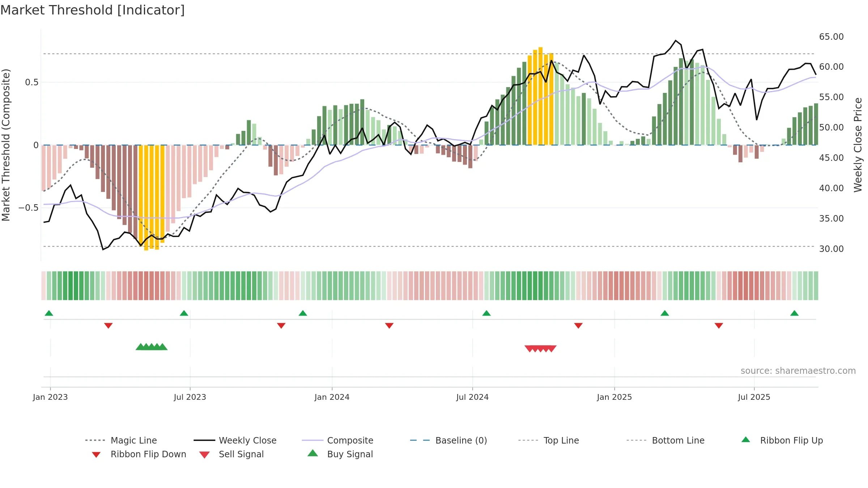Click the buy signal triangle cluster in 2023
Image resolution: width=868 pixels, height=488 pixels.
pyautogui.click(x=152, y=347)
